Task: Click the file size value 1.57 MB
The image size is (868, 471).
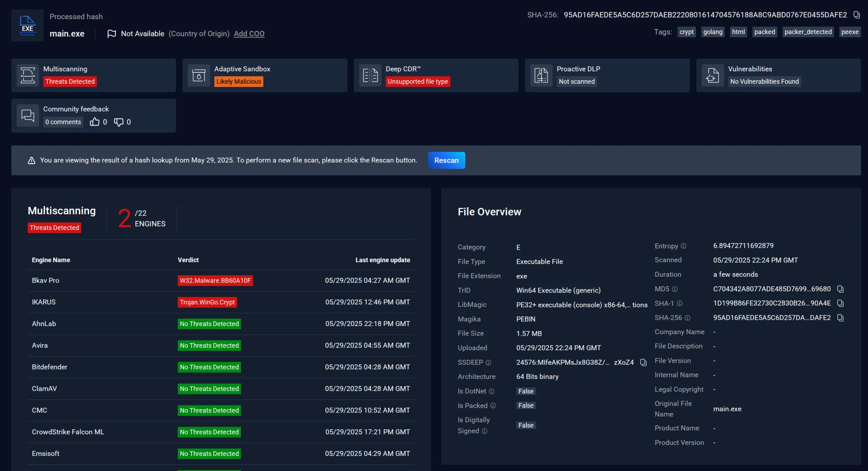Action: point(529,333)
